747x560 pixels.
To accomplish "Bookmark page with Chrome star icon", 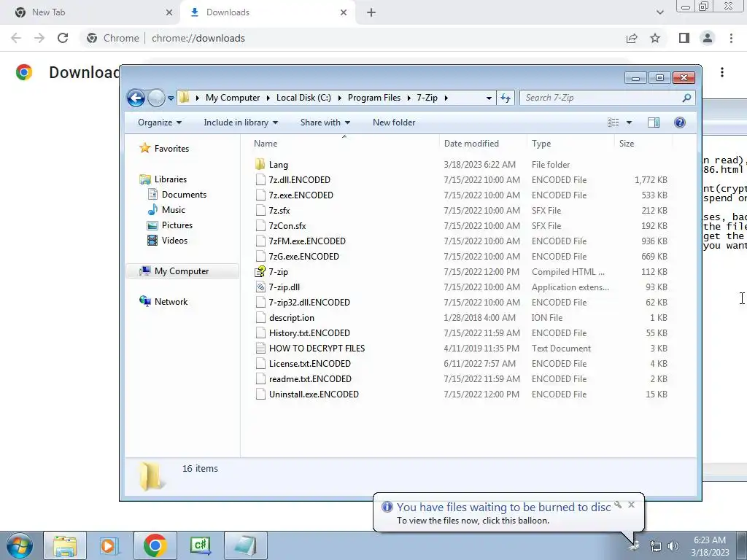I will click(655, 38).
